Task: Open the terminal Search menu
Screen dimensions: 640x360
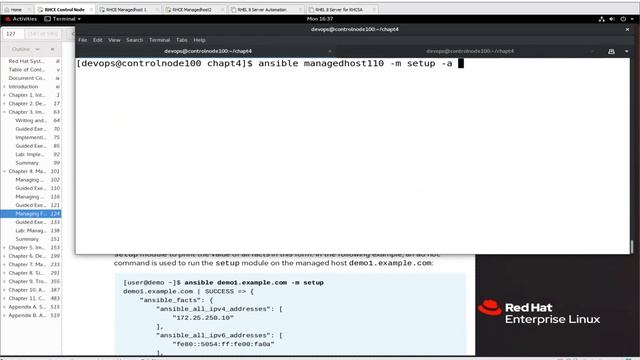Action: (x=135, y=40)
